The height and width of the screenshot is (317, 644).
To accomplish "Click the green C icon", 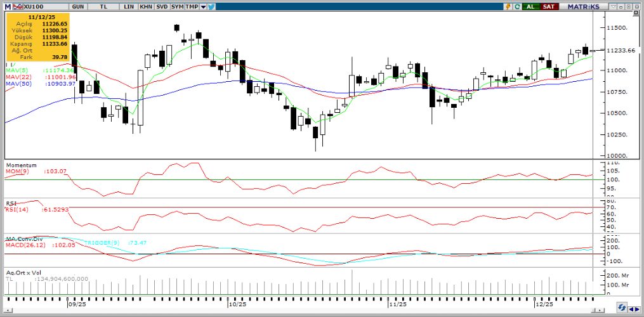I will 517,6.
